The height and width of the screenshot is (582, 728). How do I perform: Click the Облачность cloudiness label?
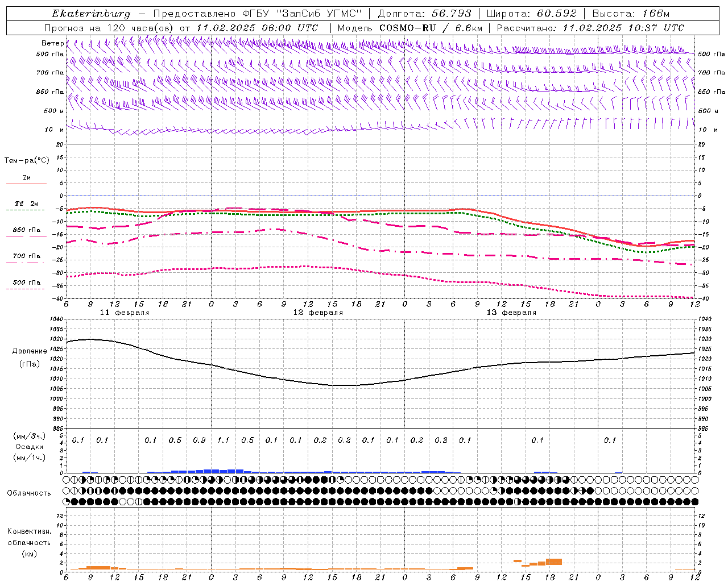click(29, 493)
